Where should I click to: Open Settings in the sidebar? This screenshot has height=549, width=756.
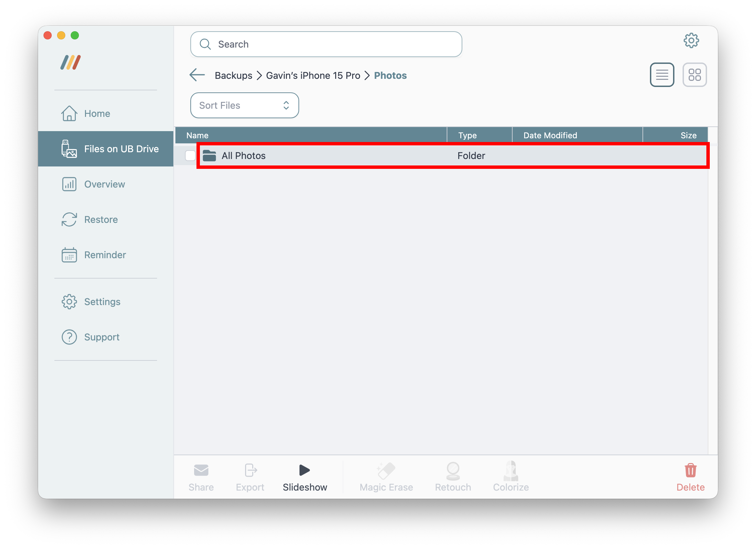coord(106,302)
